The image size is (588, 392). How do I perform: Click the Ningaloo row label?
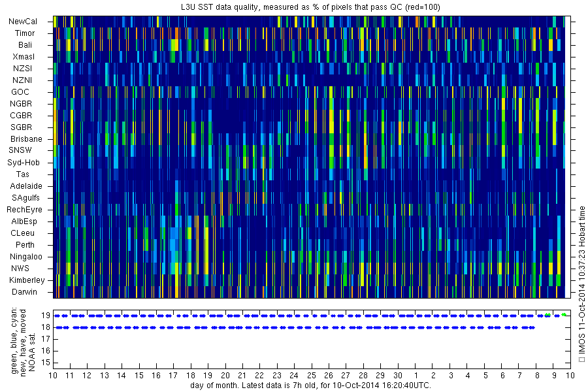click(x=26, y=257)
